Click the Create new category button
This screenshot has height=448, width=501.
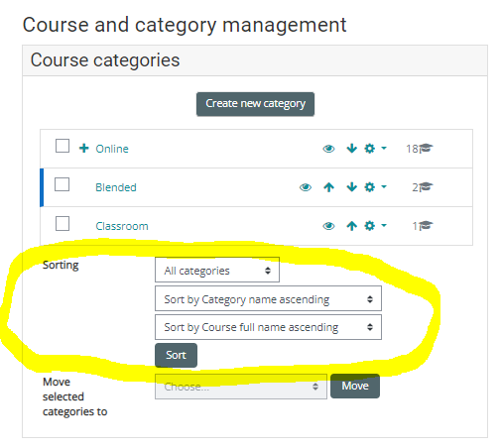coord(255,104)
